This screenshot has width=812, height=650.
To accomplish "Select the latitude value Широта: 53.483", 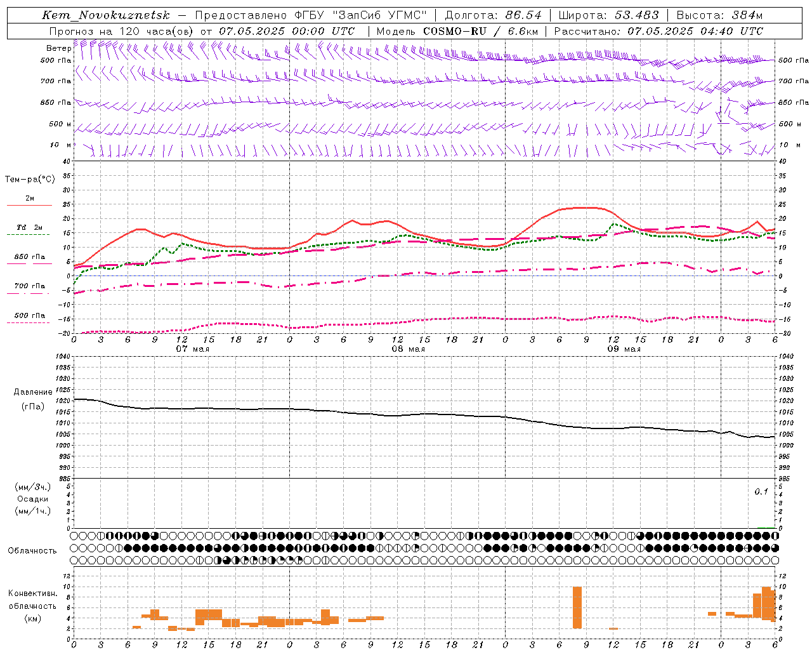I will click(608, 15).
